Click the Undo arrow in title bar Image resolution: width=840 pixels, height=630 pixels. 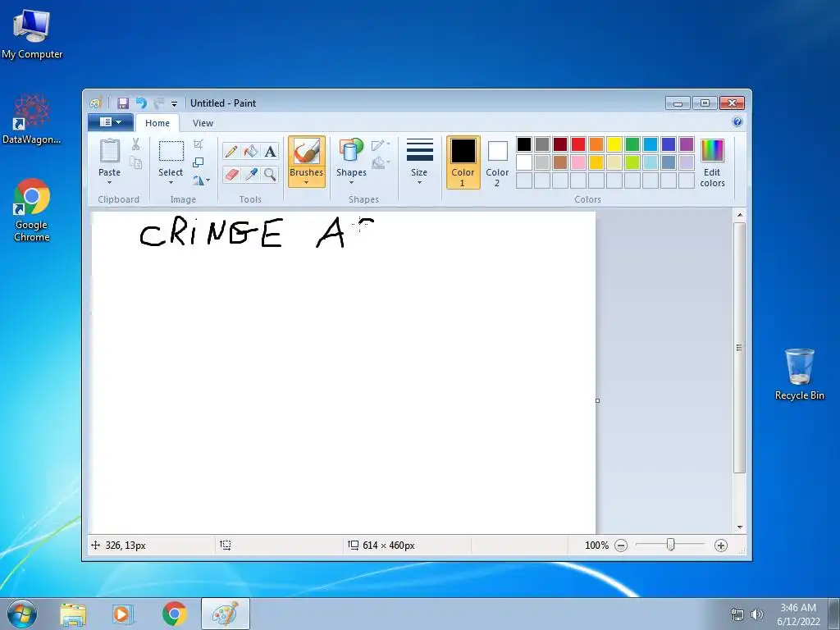141,103
